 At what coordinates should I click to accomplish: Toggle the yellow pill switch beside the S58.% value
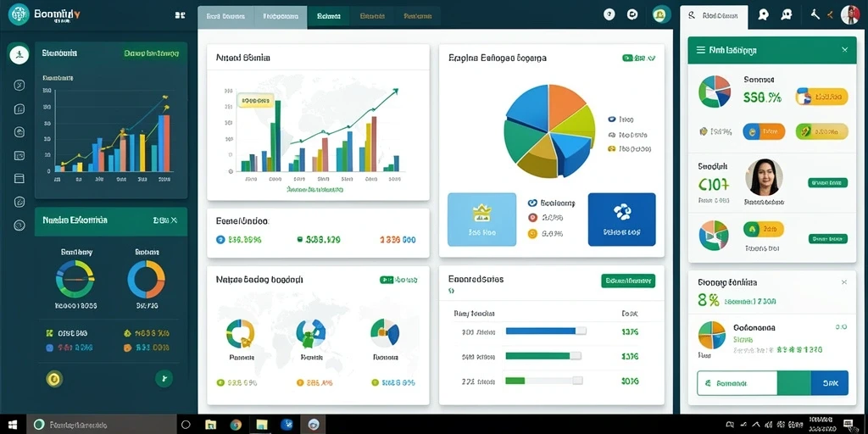point(821,97)
